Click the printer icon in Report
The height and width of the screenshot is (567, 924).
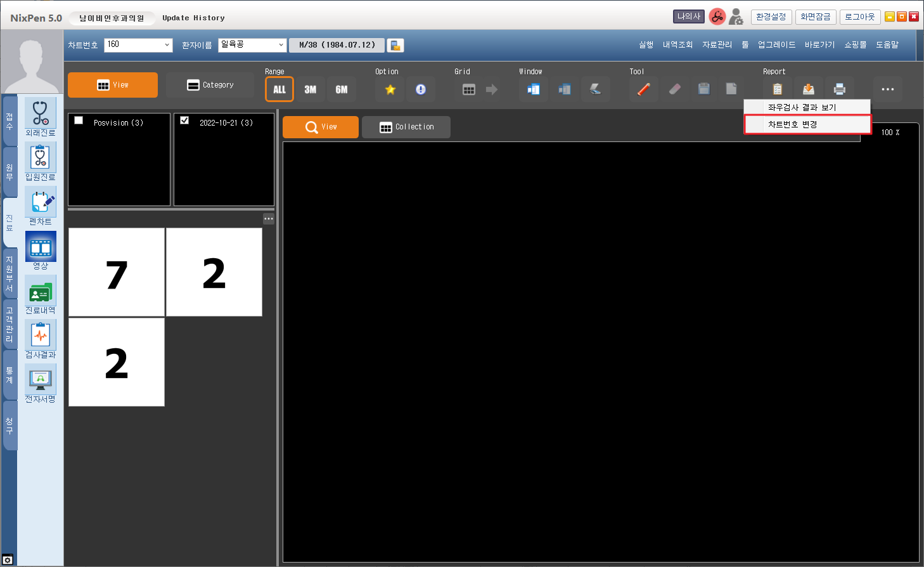pos(839,89)
